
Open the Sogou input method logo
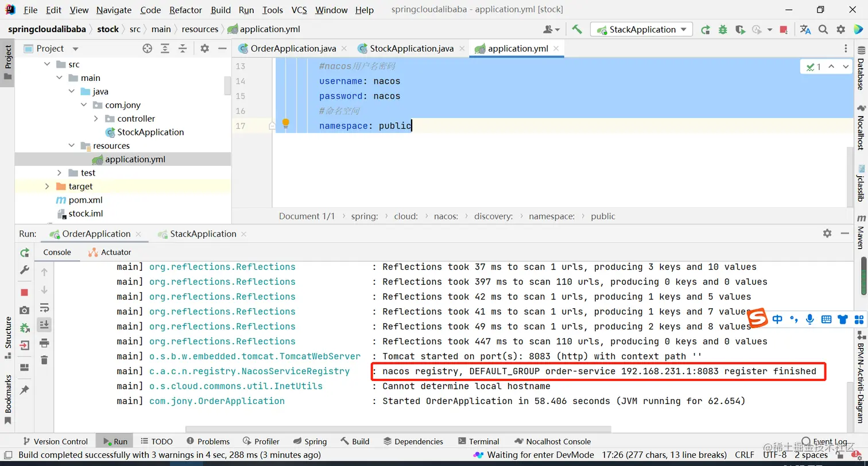click(x=758, y=319)
